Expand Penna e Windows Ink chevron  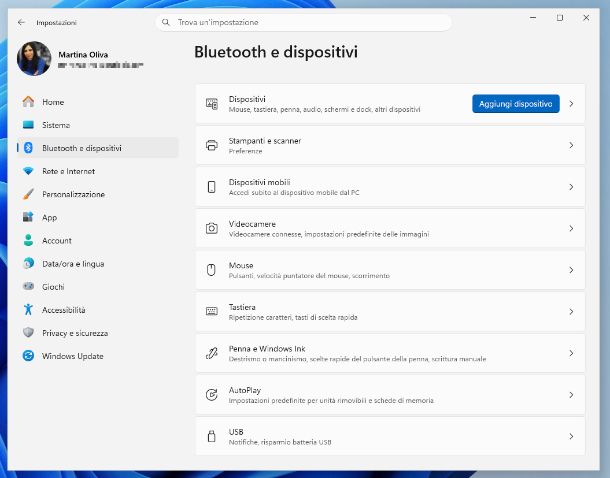tap(571, 353)
